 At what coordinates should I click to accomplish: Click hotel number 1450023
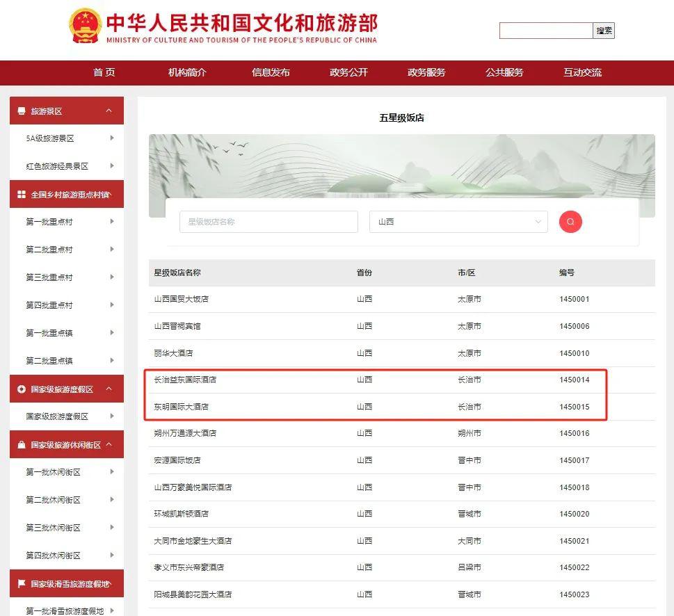click(575, 594)
